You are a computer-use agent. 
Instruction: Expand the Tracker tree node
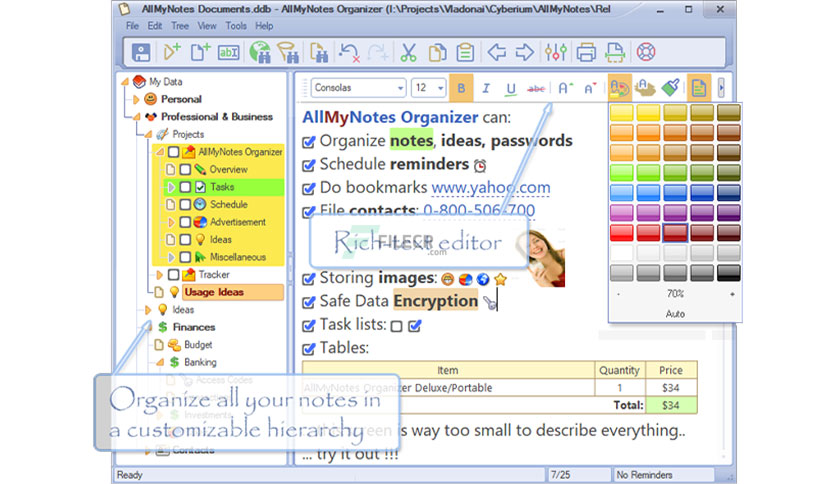(159, 275)
